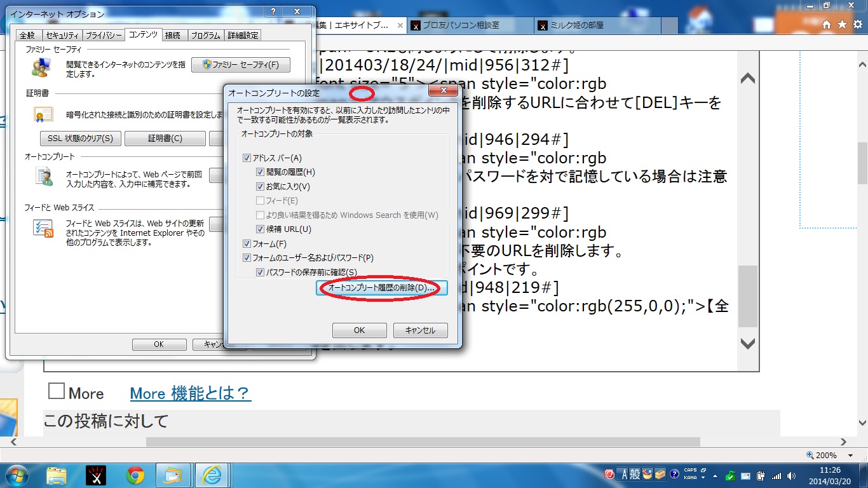Open the IE tools gear menu

click(x=857, y=25)
